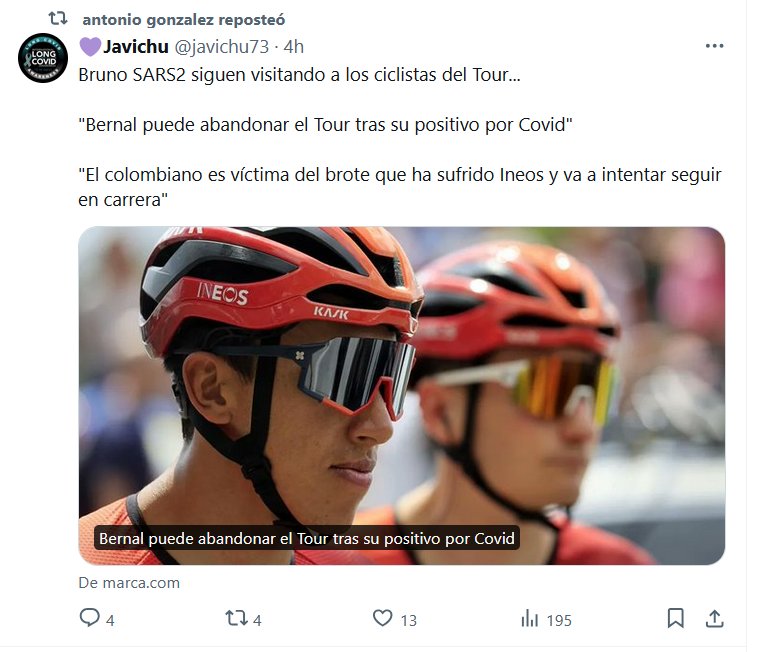Like the post with heart icon

tap(382, 618)
